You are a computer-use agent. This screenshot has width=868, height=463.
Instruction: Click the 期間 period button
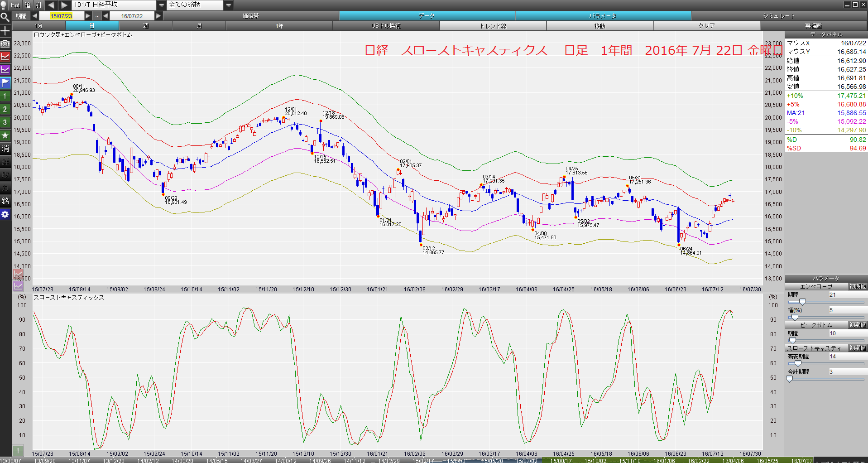pyautogui.click(x=21, y=16)
